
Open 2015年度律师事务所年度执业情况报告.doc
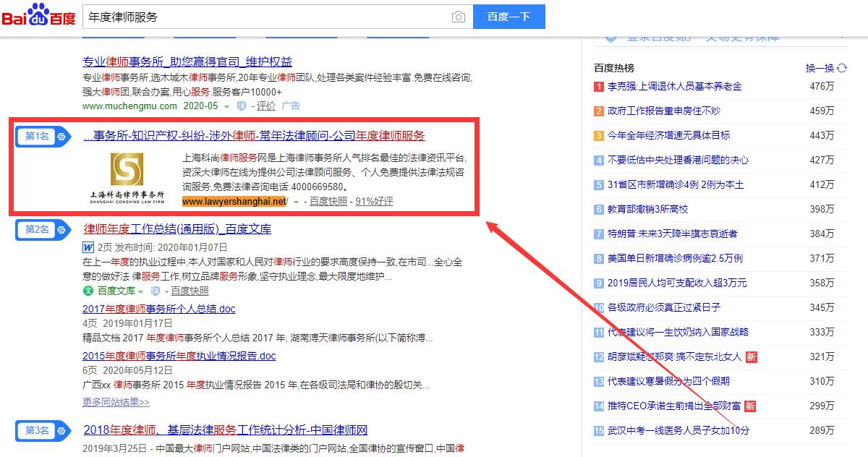pos(179,356)
